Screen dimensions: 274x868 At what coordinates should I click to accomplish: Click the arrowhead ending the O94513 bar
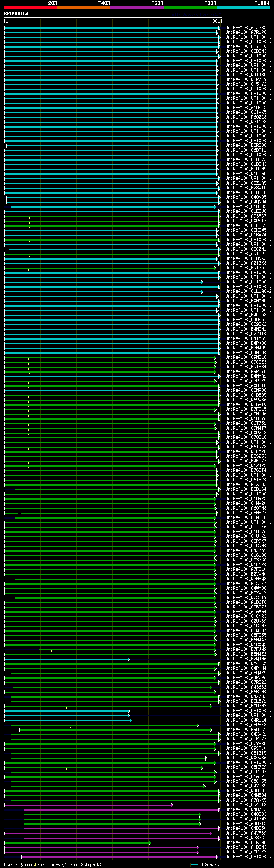pyautogui.click(x=172, y=805)
